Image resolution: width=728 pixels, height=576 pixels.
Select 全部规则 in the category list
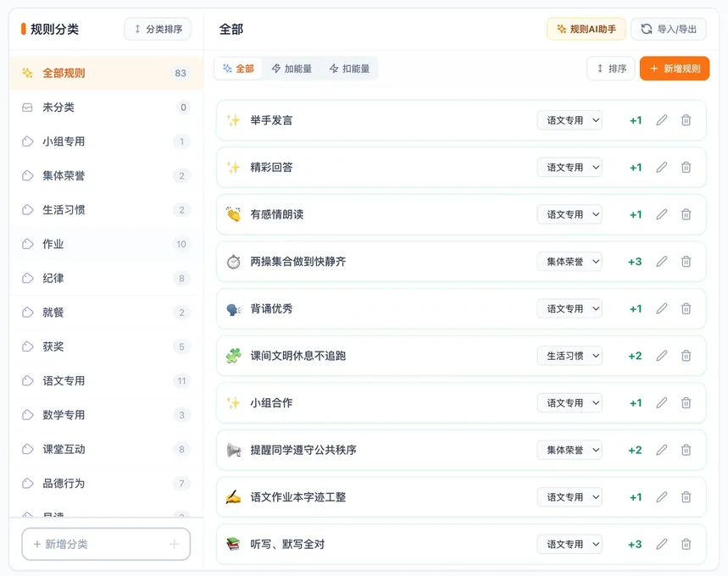[106, 73]
